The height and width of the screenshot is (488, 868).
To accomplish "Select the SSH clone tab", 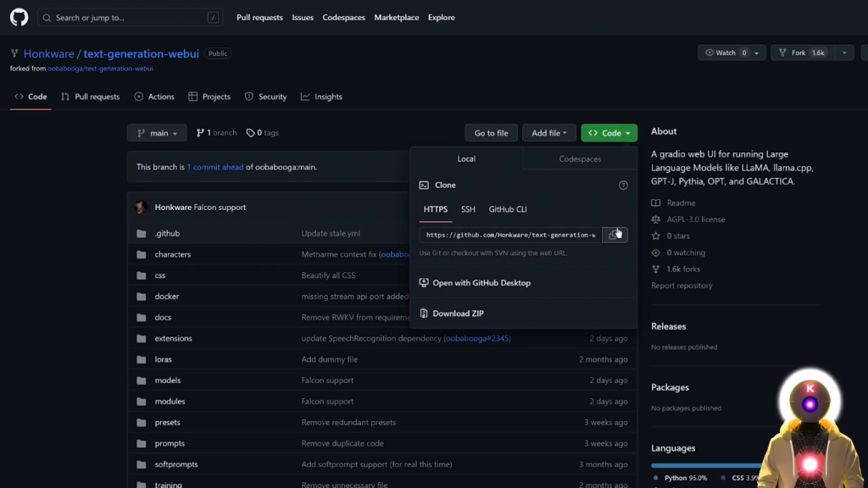I will pyautogui.click(x=468, y=210).
